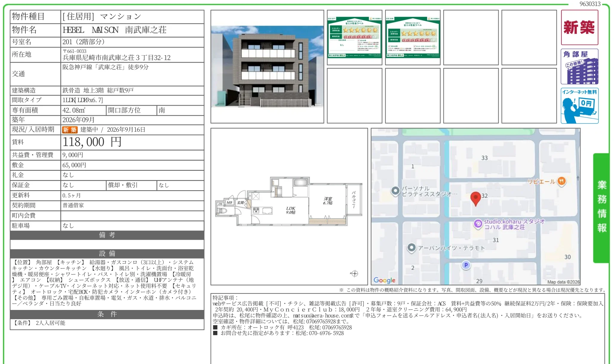Viewport: 614px width, 364px height.
Task: Click the contract type 普通借家
Action: pos(73,205)
